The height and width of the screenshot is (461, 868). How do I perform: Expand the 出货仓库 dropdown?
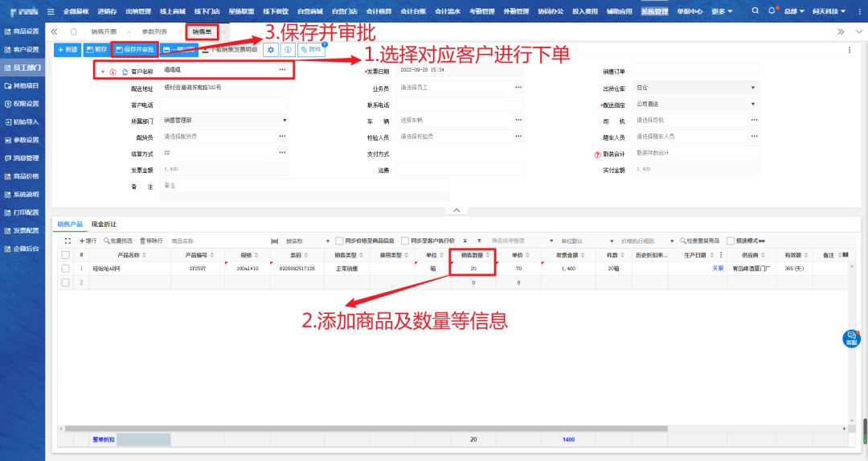[752, 88]
